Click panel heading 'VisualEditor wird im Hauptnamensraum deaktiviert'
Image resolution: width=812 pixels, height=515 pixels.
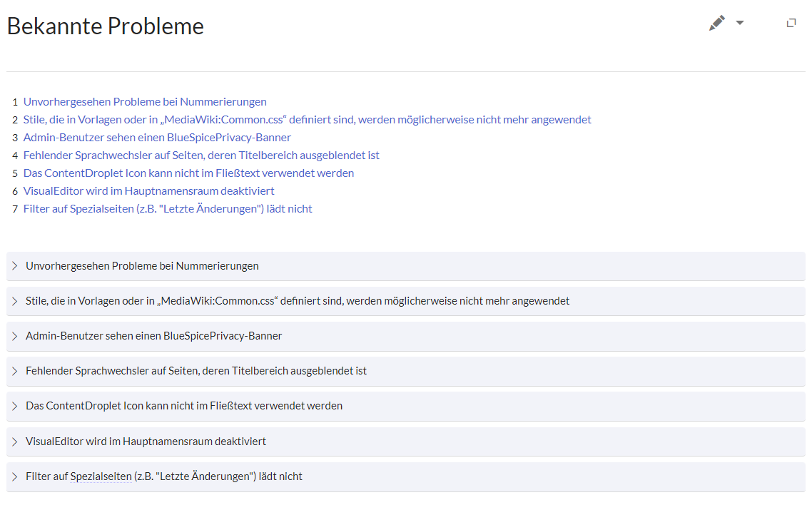[x=146, y=442]
